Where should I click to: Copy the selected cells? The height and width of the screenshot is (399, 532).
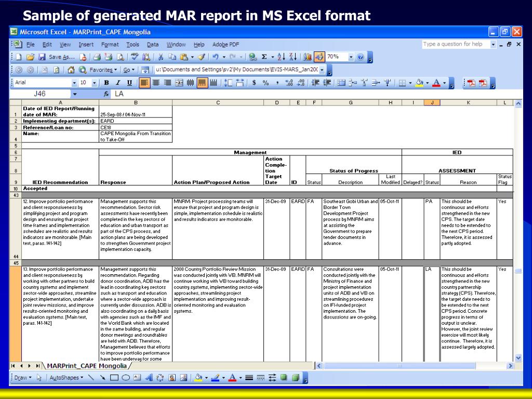click(172, 57)
